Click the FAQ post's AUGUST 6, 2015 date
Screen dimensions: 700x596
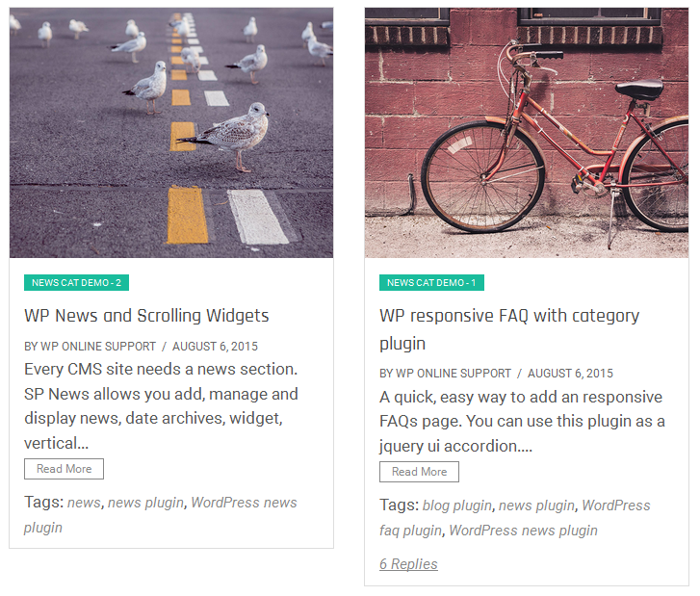tap(570, 374)
